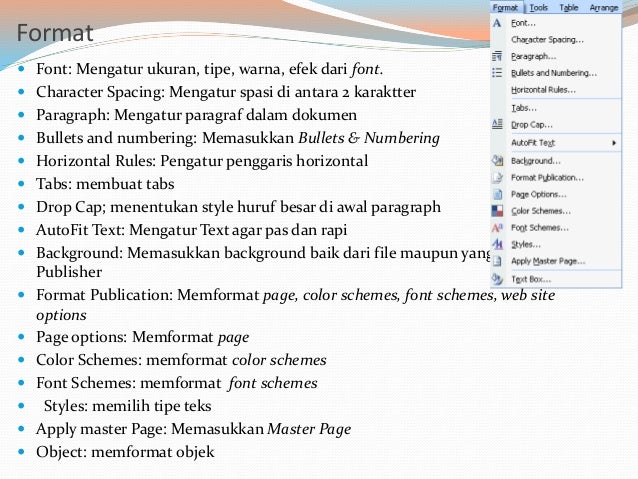Click 'Styles: memilih tipe teks' line

click(128, 406)
